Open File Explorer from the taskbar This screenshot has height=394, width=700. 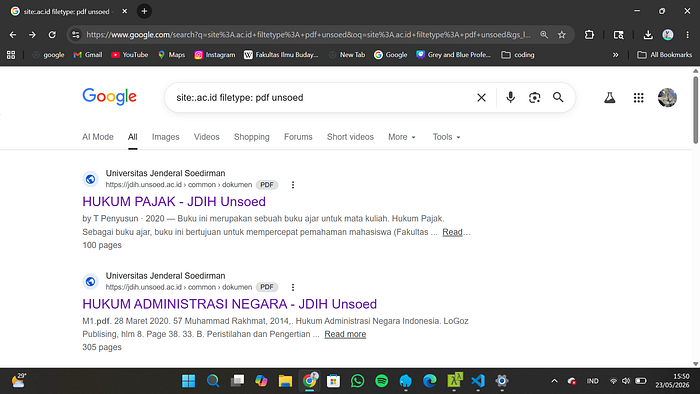click(x=285, y=381)
